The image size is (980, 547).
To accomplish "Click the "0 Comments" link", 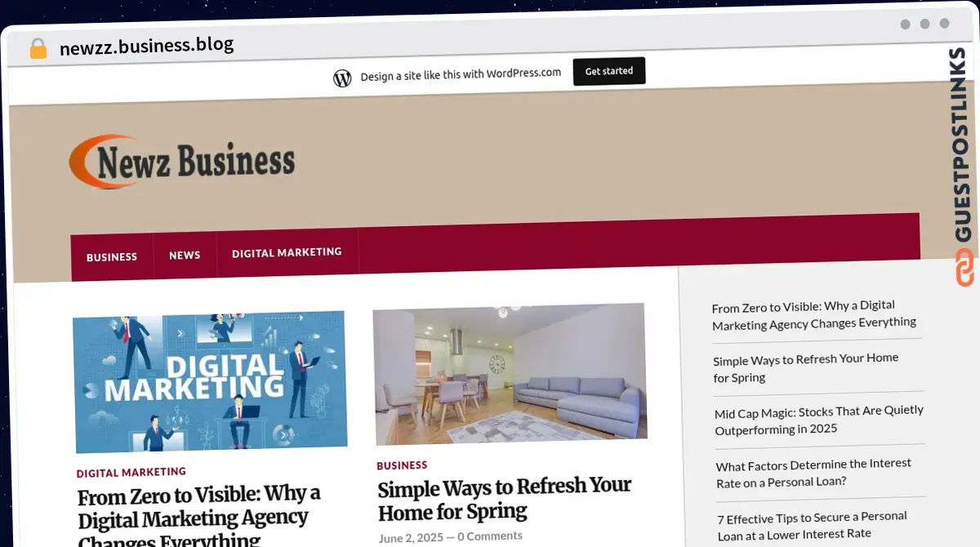I will pyautogui.click(x=490, y=536).
